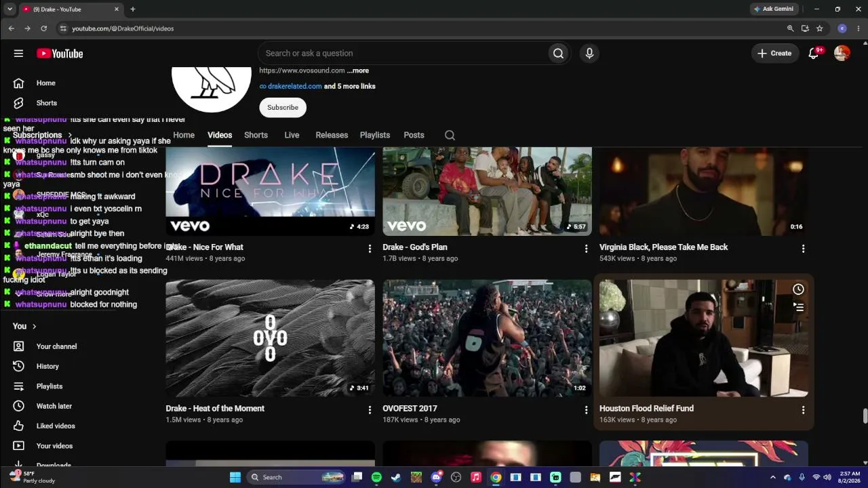Open the Drake - God's Plan video title
The width and height of the screenshot is (868, 488).
point(415,247)
